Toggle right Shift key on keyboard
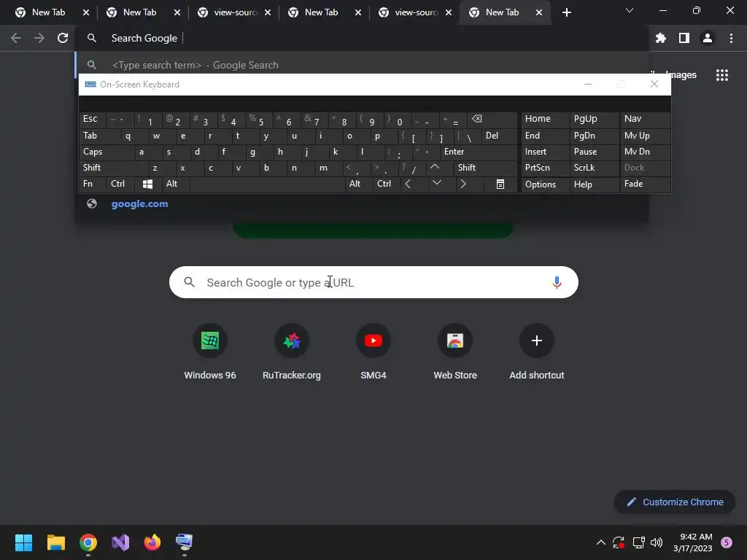 (485, 168)
